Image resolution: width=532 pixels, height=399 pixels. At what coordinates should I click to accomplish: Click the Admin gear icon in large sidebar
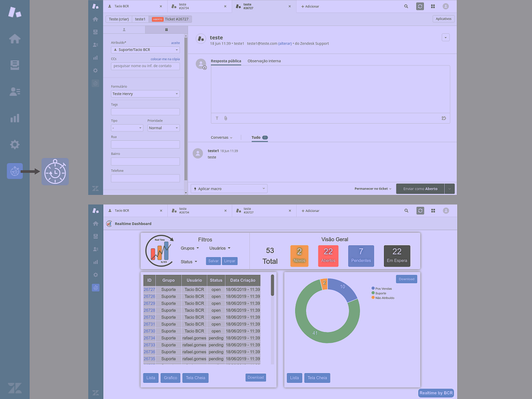(x=15, y=144)
